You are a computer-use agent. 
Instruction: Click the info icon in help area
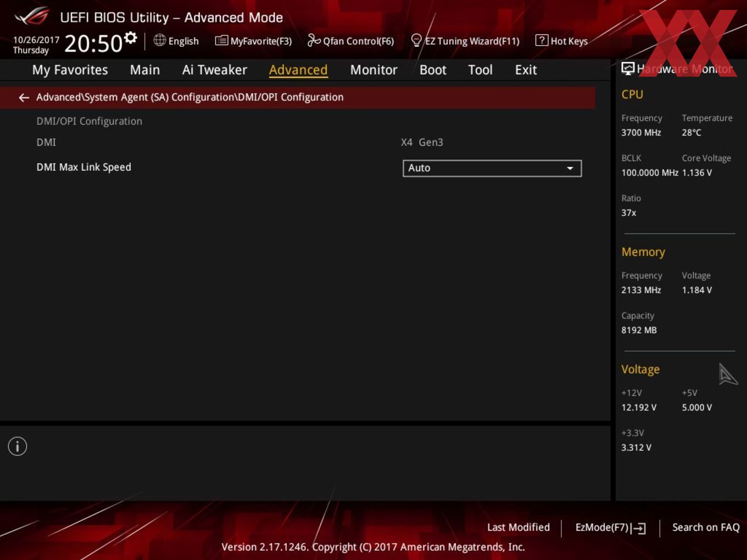click(18, 446)
